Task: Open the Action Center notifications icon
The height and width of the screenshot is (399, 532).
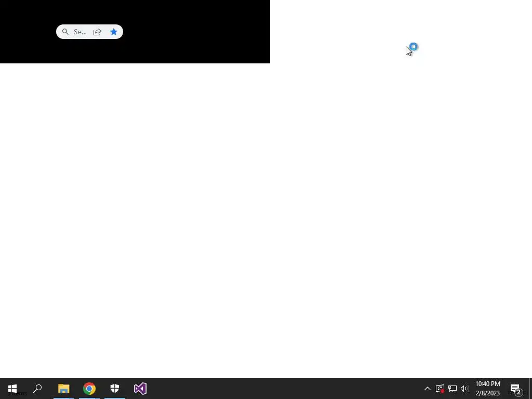Action: [x=516, y=389]
